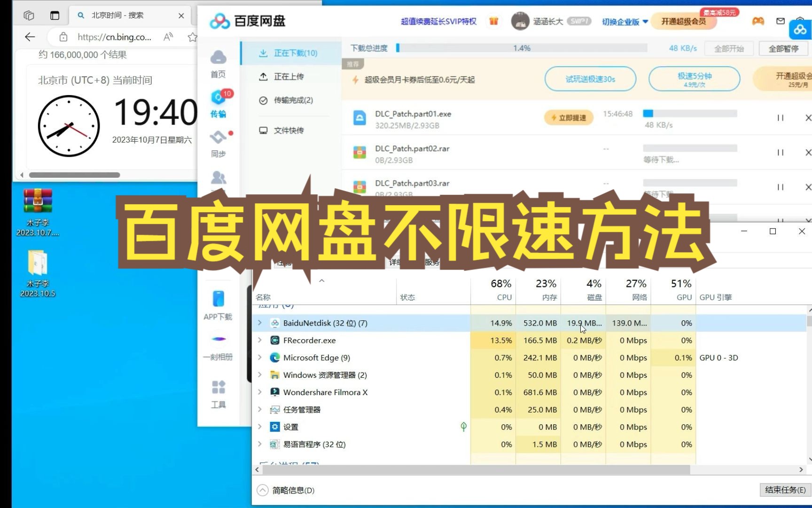Select 传输完成(2) tab
Image resolution: width=812 pixels, height=508 pixels.
pos(286,100)
